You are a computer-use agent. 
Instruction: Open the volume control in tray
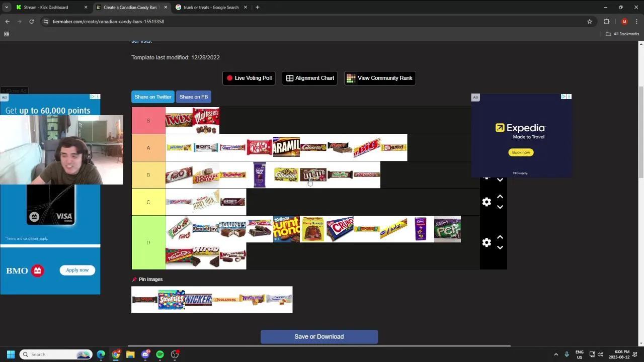tap(600, 354)
